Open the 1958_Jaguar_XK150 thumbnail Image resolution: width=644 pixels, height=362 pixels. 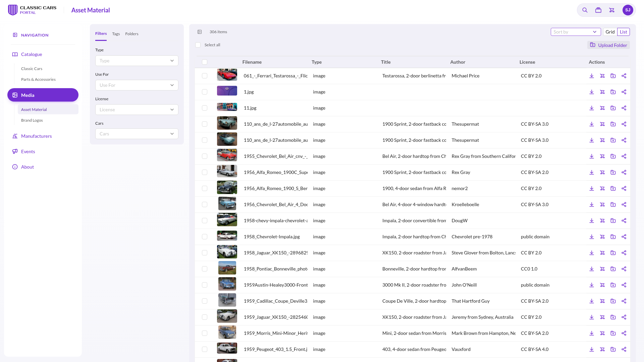(x=227, y=252)
